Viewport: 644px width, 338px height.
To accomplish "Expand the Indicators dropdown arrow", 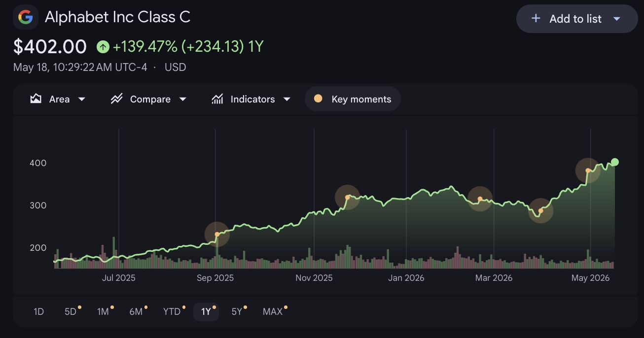I will click(286, 99).
